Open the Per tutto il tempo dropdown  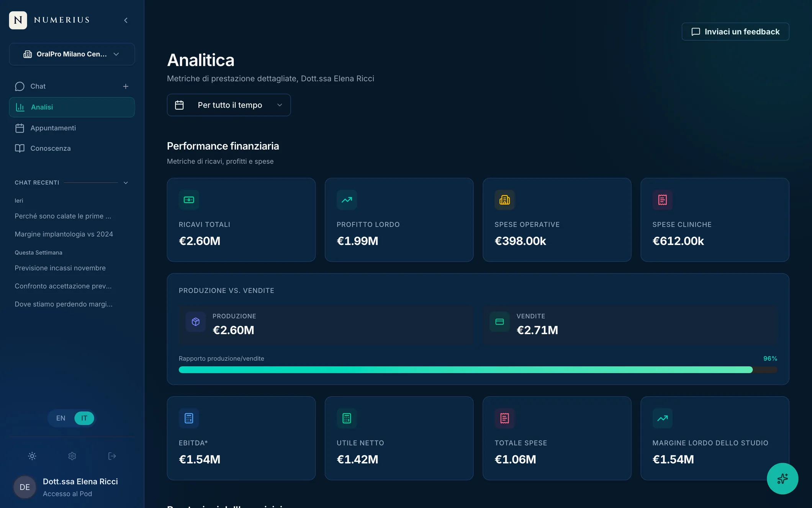pyautogui.click(x=229, y=105)
